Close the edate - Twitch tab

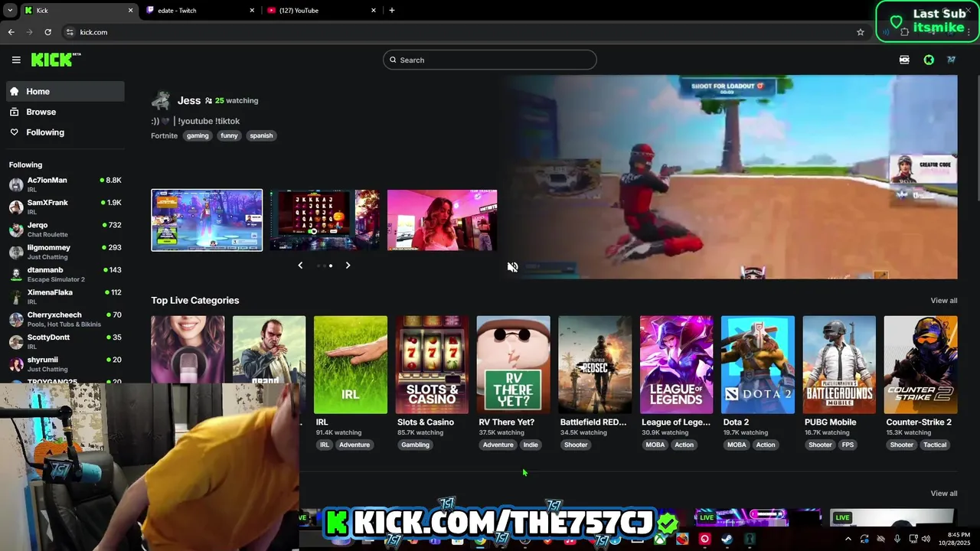point(253,10)
